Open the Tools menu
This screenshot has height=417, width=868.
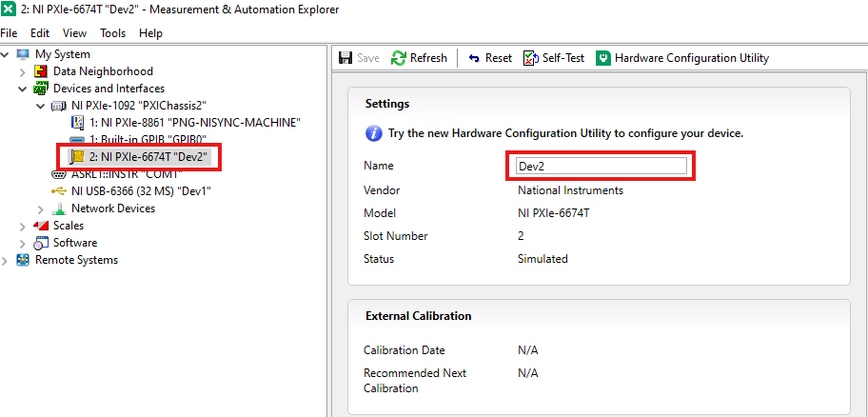point(113,33)
